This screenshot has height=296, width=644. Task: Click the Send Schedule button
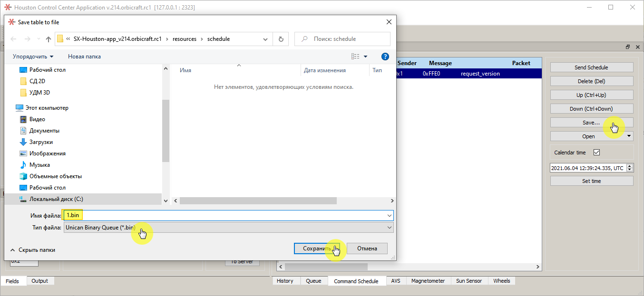[x=591, y=67]
